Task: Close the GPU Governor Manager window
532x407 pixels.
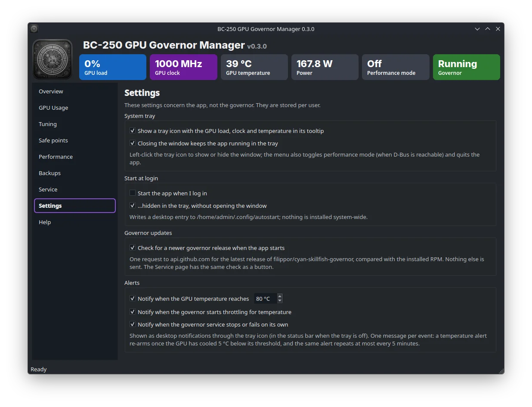Action: (498, 29)
